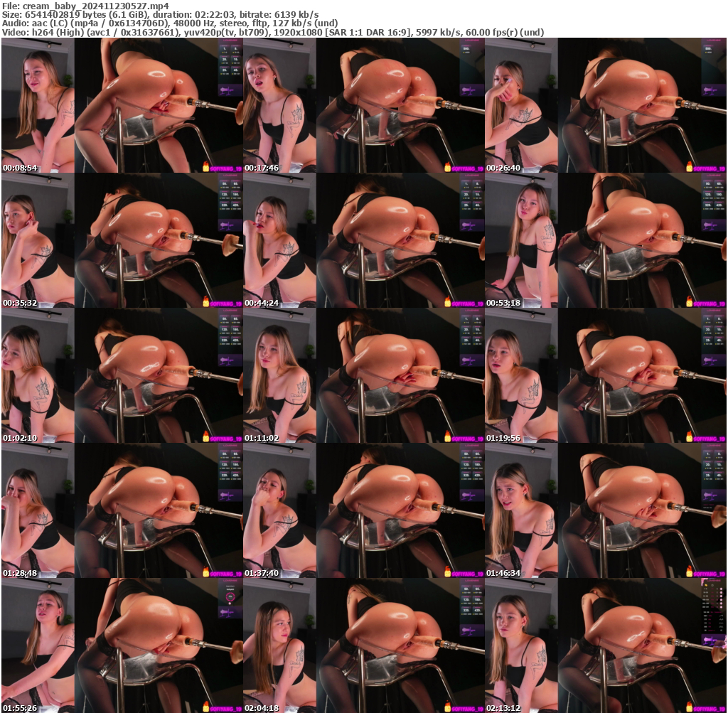Select the Size and duration info line
The height and width of the screenshot is (713, 728).
[160, 14]
